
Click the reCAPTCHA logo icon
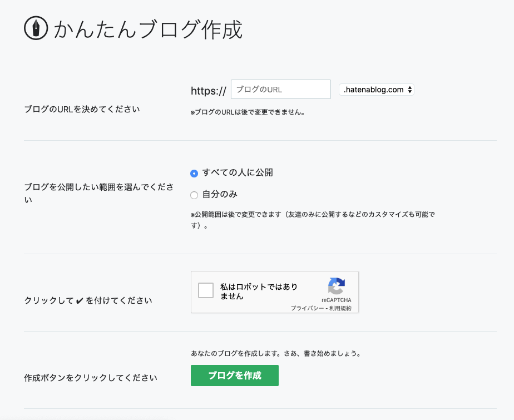click(x=337, y=286)
